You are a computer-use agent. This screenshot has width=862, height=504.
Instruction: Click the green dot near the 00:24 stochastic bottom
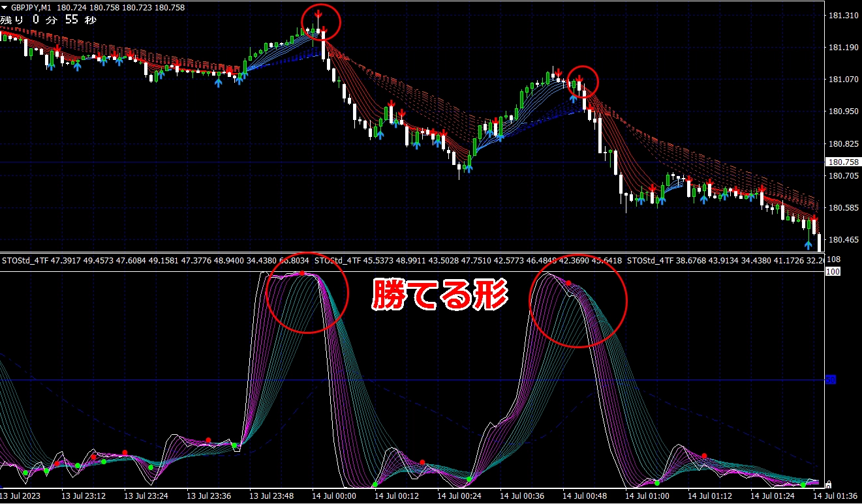pyautogui.click(x=469, y=479)
